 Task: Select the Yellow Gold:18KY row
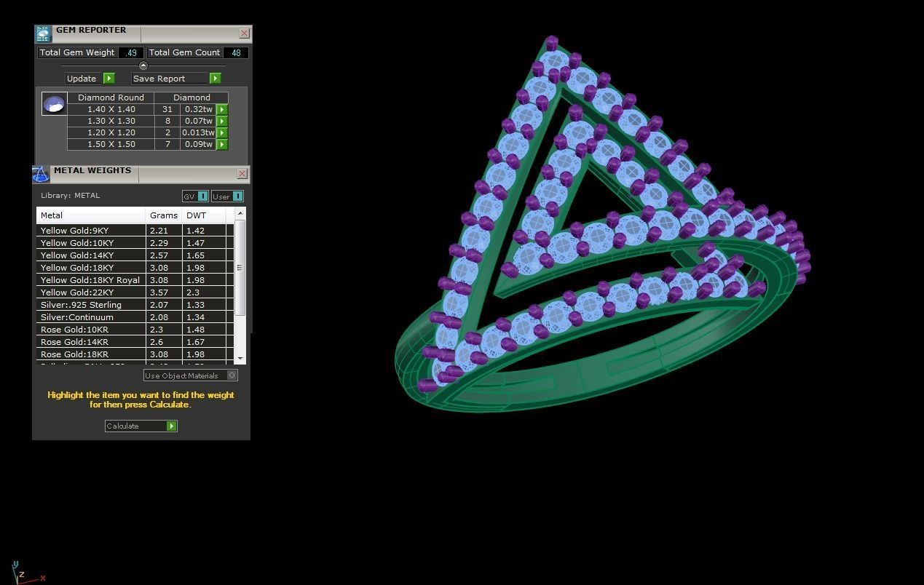click(x=135, y=268)
